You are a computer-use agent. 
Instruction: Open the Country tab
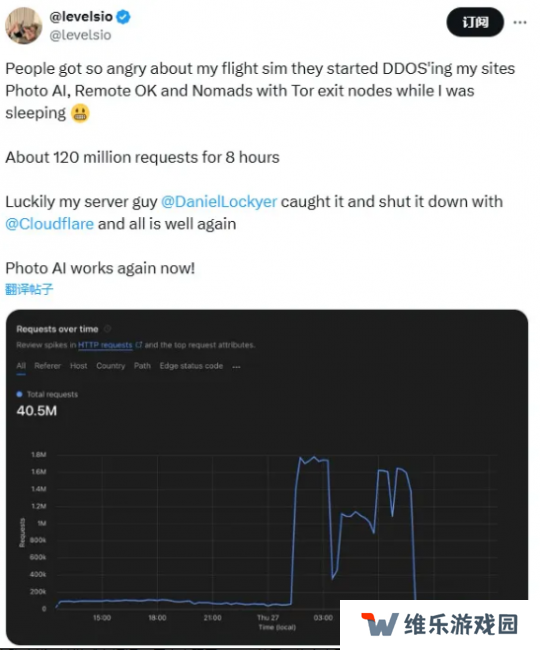click(x=111, y=366)
